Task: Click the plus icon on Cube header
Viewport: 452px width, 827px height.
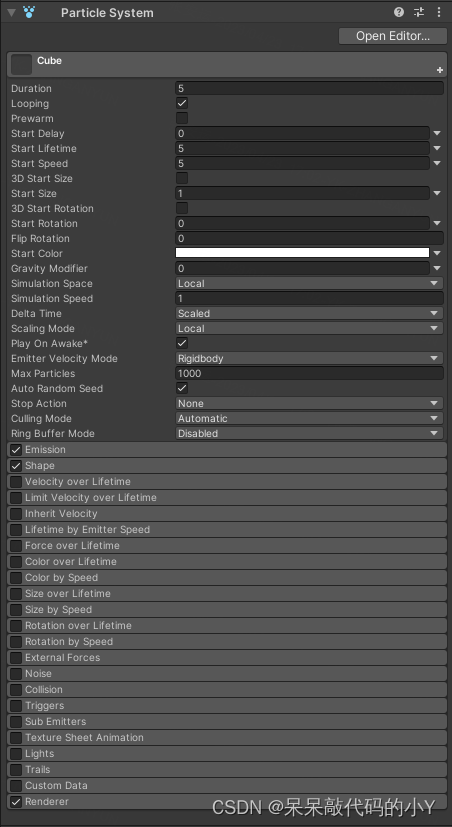Action: [439, 70]
